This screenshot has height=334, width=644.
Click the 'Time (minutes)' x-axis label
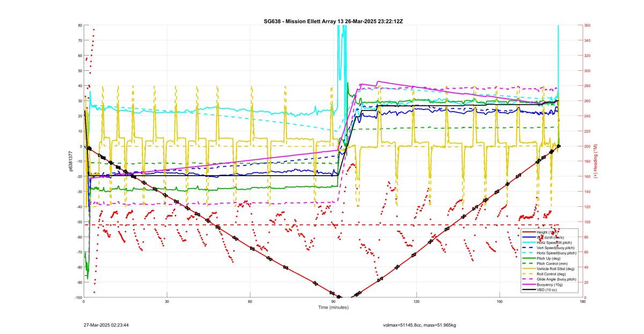click(333, 307)
